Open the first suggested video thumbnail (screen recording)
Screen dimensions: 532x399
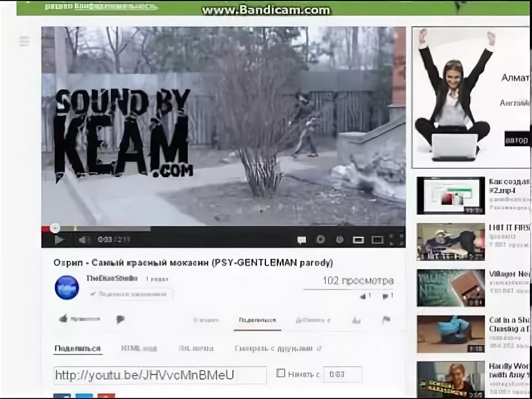point(451,196)
